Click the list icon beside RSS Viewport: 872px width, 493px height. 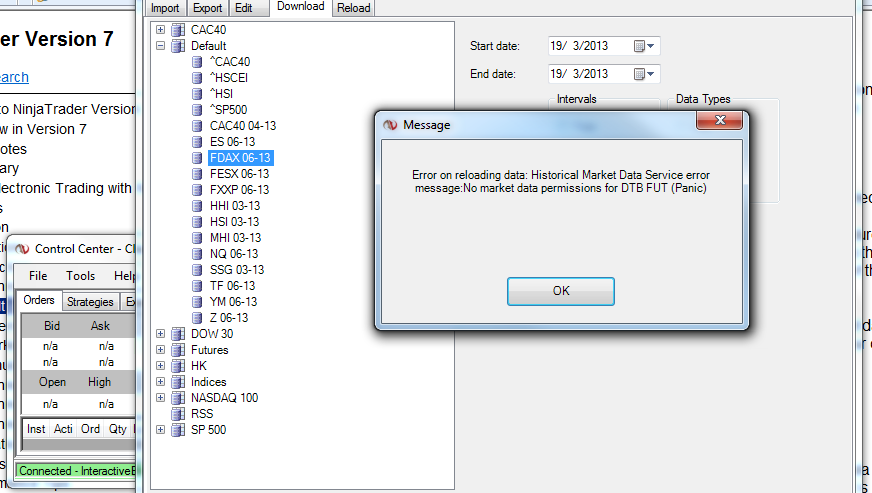coord(178,414)
